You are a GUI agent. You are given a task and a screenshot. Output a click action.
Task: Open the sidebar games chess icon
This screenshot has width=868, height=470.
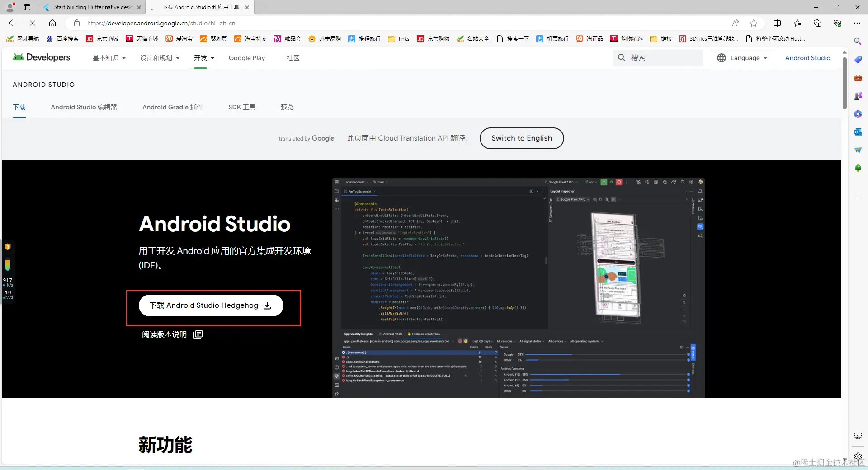coord(858,96)
